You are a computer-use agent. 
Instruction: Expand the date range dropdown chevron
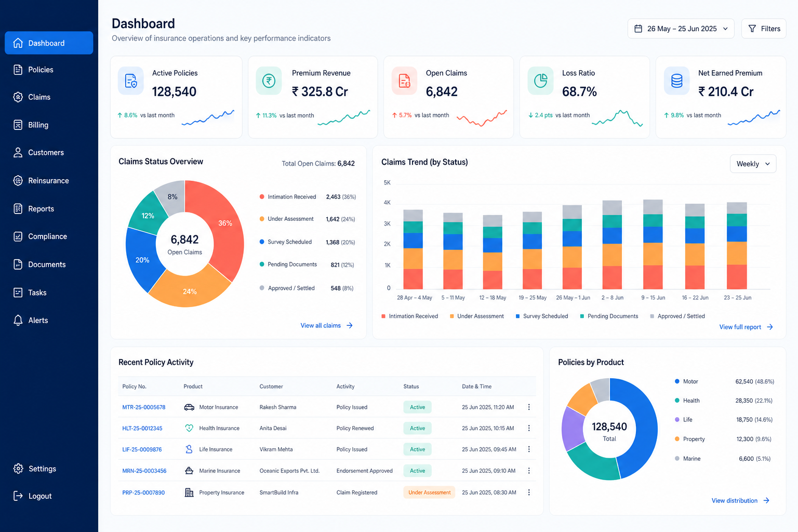tap(725, 29)
